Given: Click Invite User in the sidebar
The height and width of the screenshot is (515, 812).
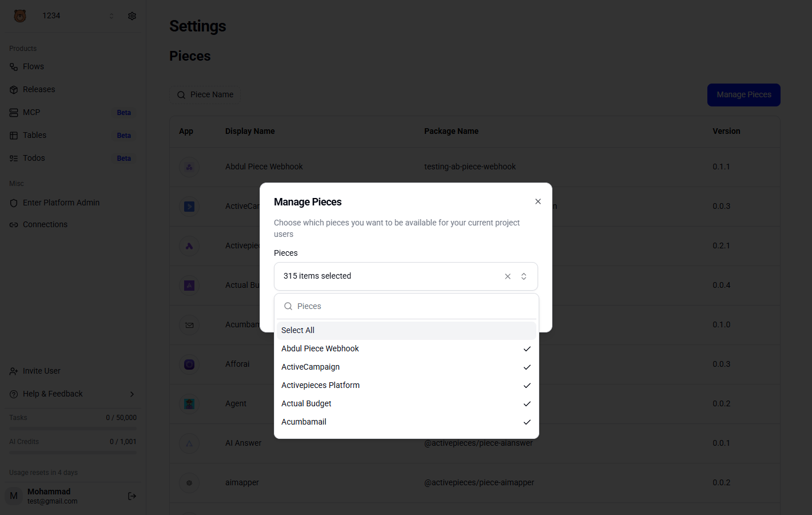Looking at the screenshot, I should click(41, 371).
